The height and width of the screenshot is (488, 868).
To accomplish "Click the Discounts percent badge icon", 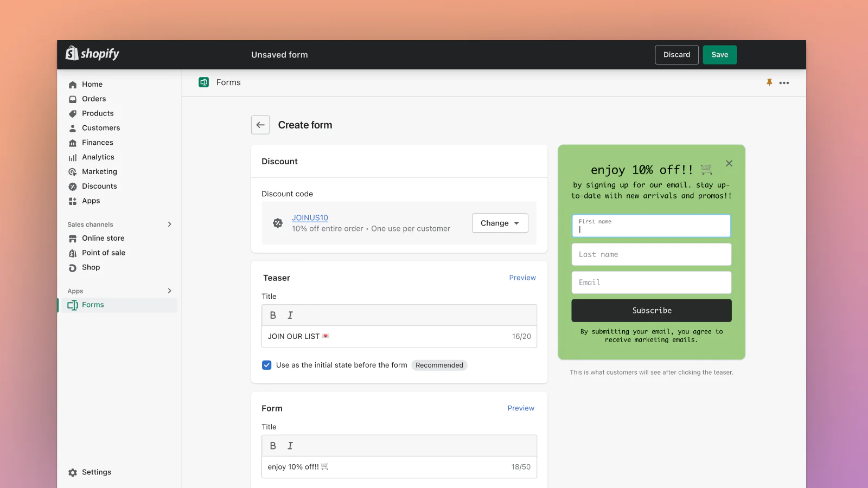I will (x=73, y=187).
